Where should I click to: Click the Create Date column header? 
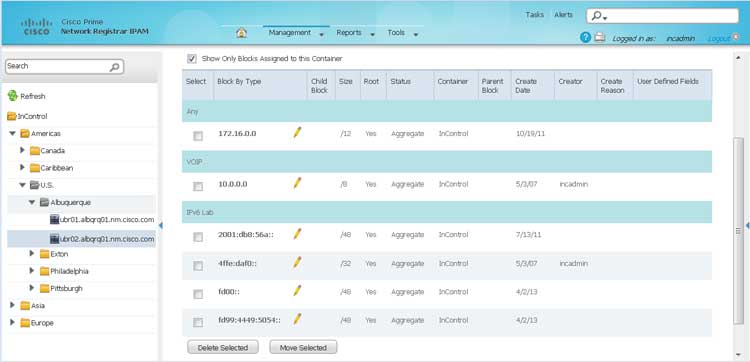pos(526,86)
